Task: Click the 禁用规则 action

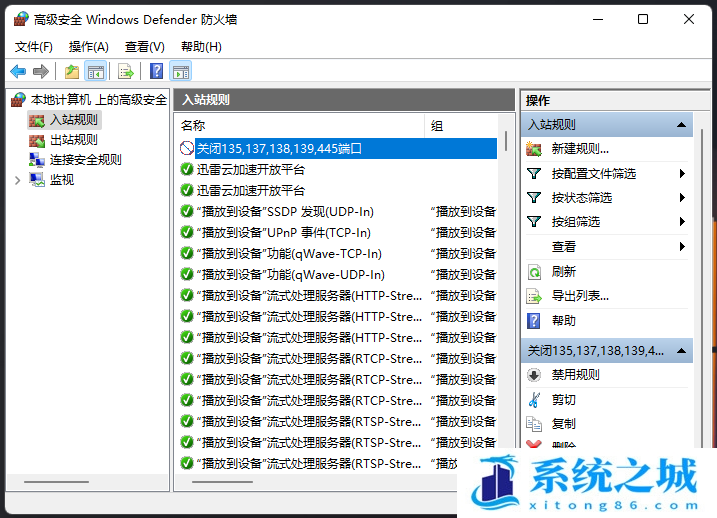Action: 575,375
